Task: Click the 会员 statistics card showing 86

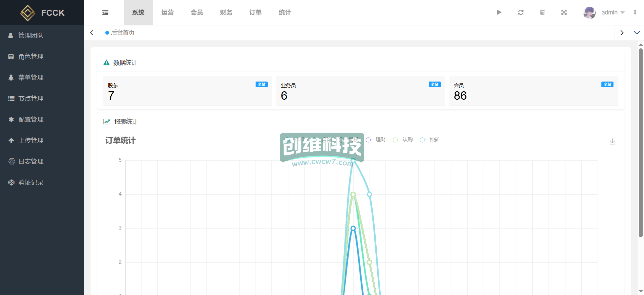Action: pyautogui.click(x=533, y=91)
